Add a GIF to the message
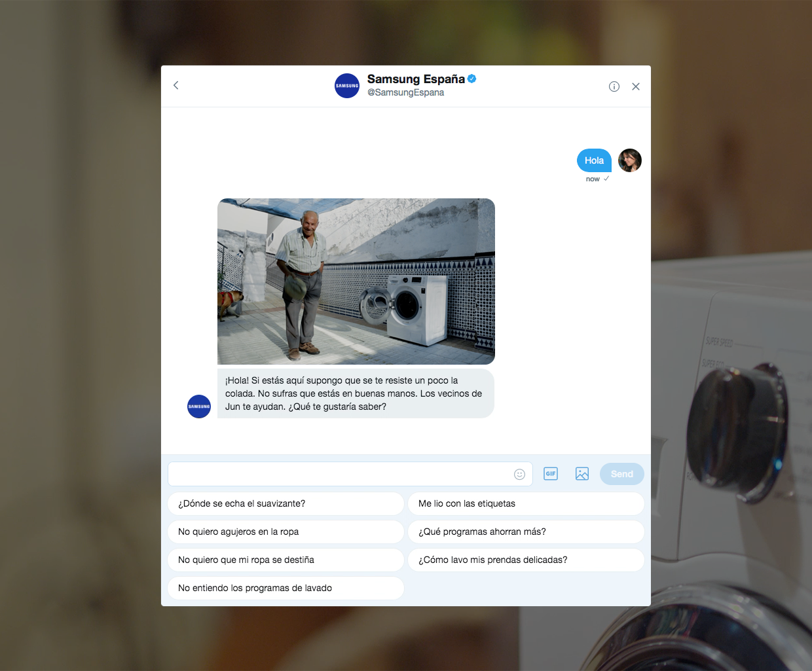 (x=551, y=473)
